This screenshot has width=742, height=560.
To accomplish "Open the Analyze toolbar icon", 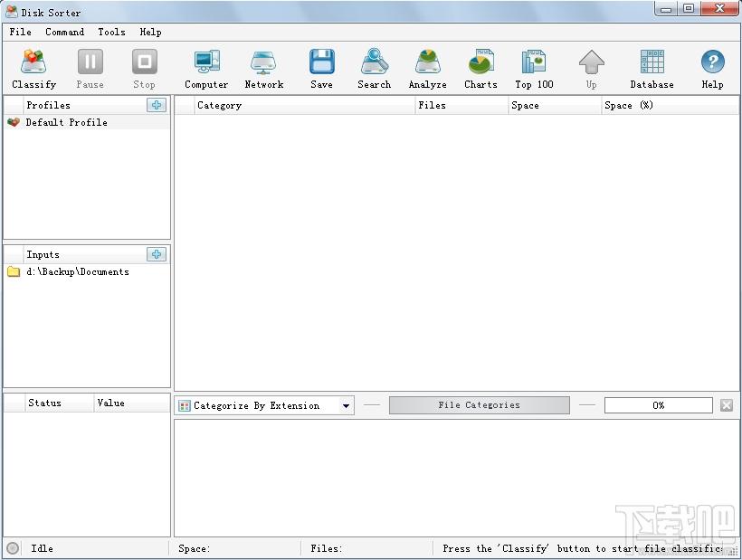I will coord(428,62).
